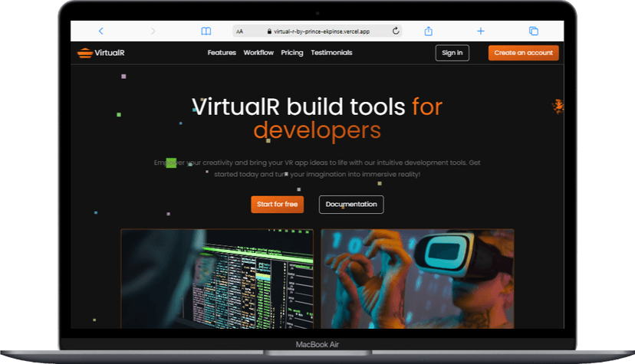Show the tab overview icon

(x=534, y=31)
